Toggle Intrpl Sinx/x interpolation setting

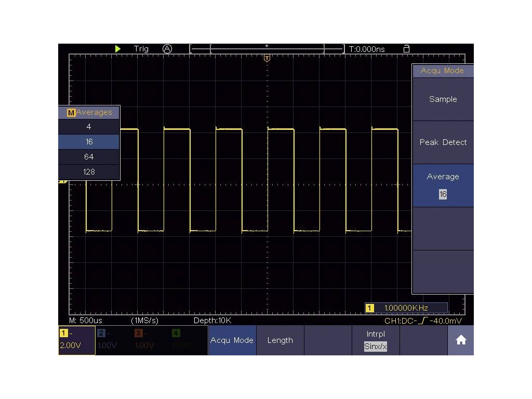376,340
